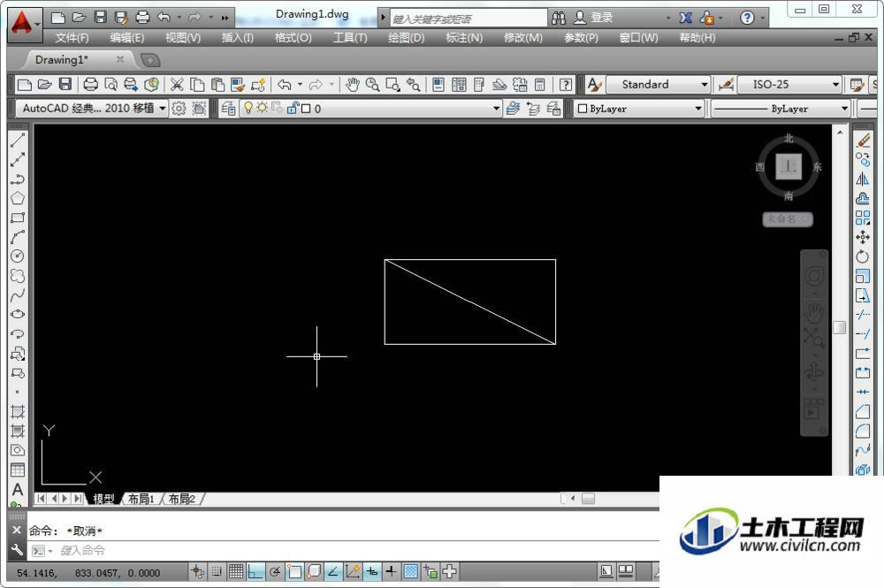Toggle 3D Object Snap in status bar

click(314, 572)
